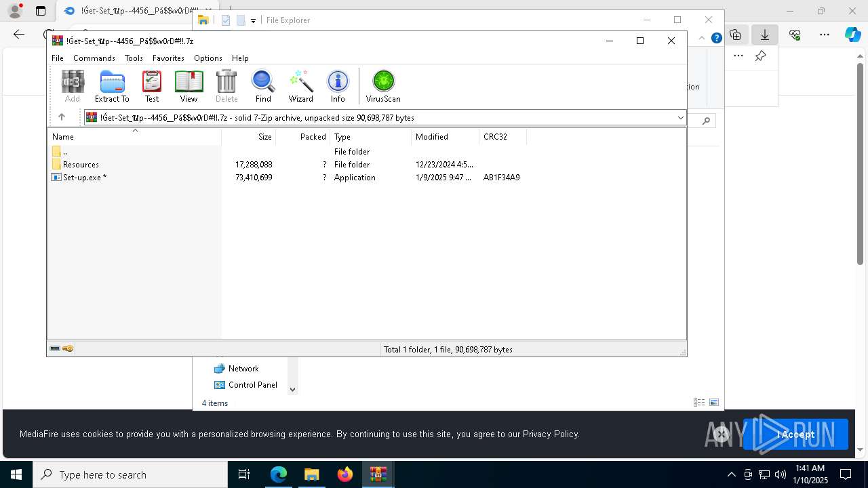The image size is (868, 488).
Task: Click the Edge back arrow button
Action: click(x=19, y=35)
